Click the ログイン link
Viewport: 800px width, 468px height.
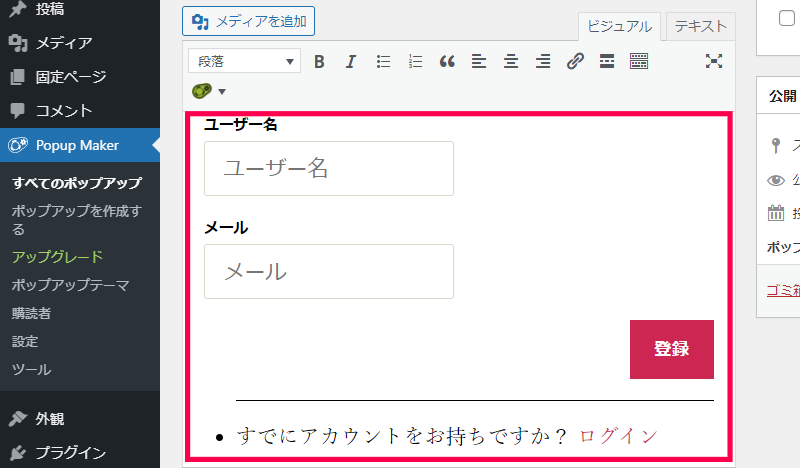[618, 436]
